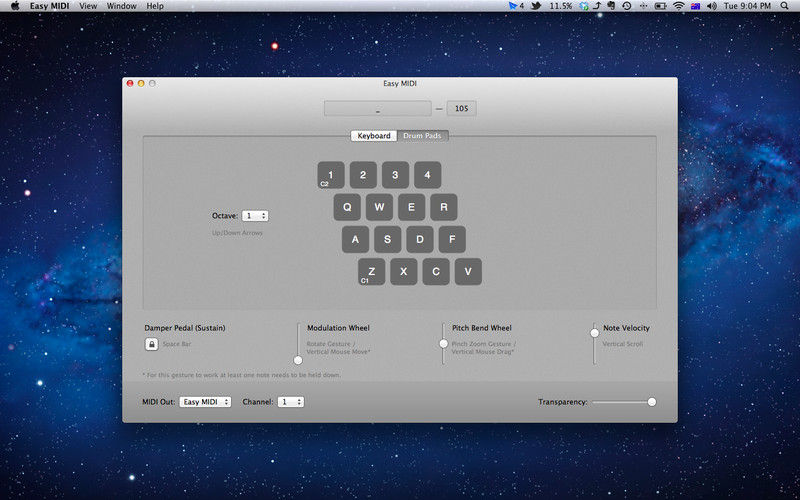
Task: Open the View menu
Action: pos(88,6)
